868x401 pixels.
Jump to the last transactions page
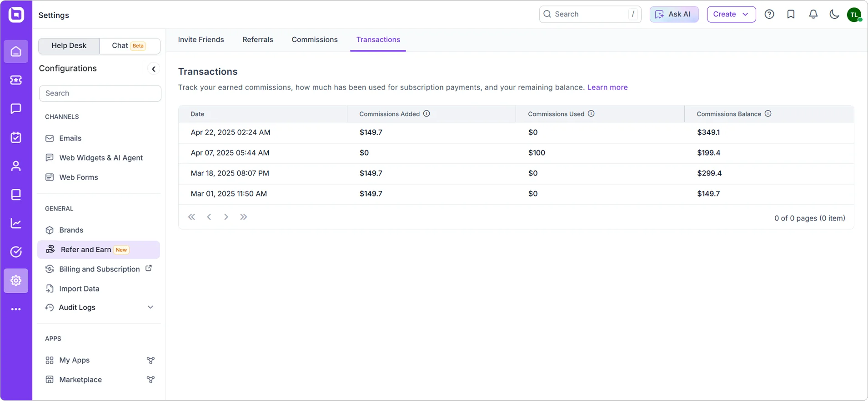(x=244, y=217)
